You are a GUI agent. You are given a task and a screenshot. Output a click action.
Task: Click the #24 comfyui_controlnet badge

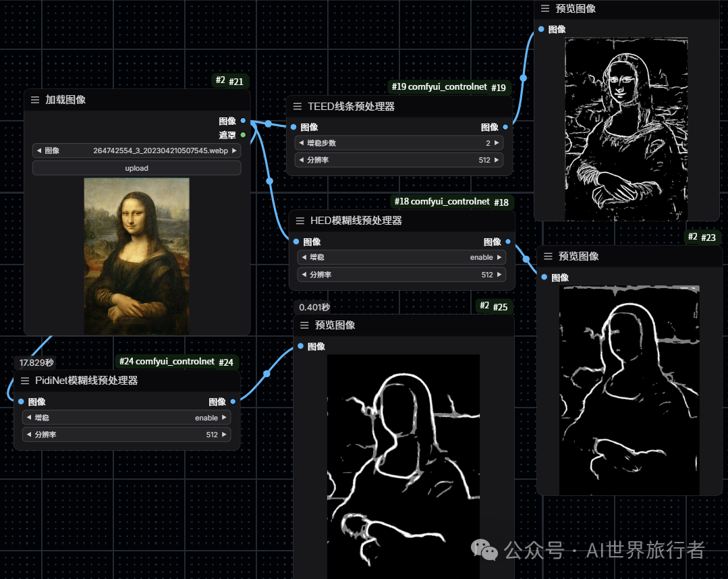176,362
